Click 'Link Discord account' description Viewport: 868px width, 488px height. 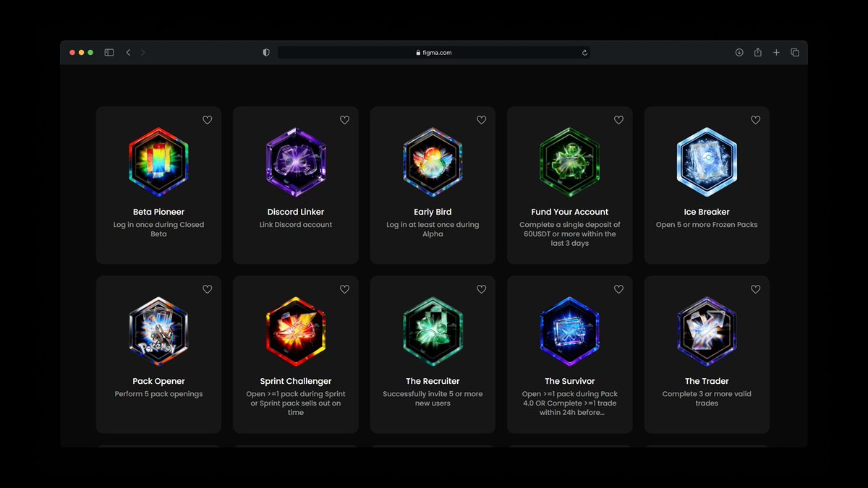pos(296,225)
